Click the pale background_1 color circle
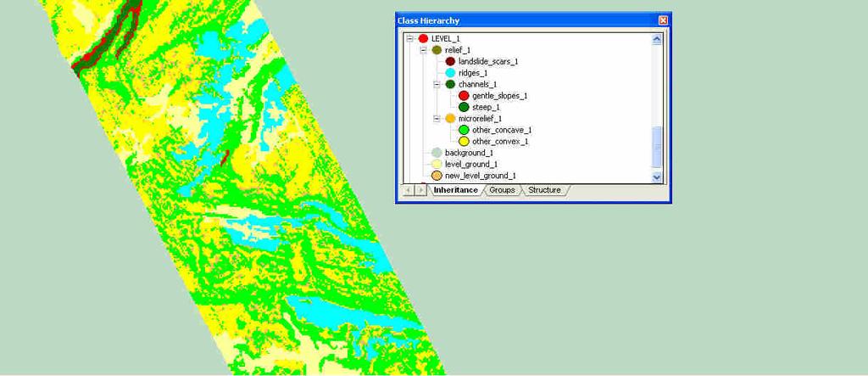This screenshot has height=376, width=868. coord(437,153)
